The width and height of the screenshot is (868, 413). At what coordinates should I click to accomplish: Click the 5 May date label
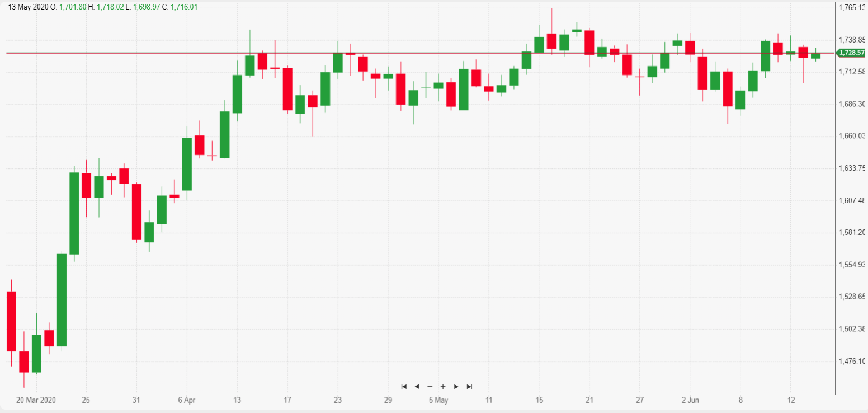(438, 400)
